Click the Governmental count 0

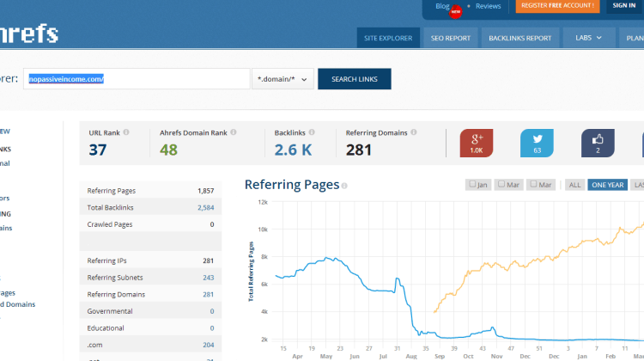(x=212, y=311)
